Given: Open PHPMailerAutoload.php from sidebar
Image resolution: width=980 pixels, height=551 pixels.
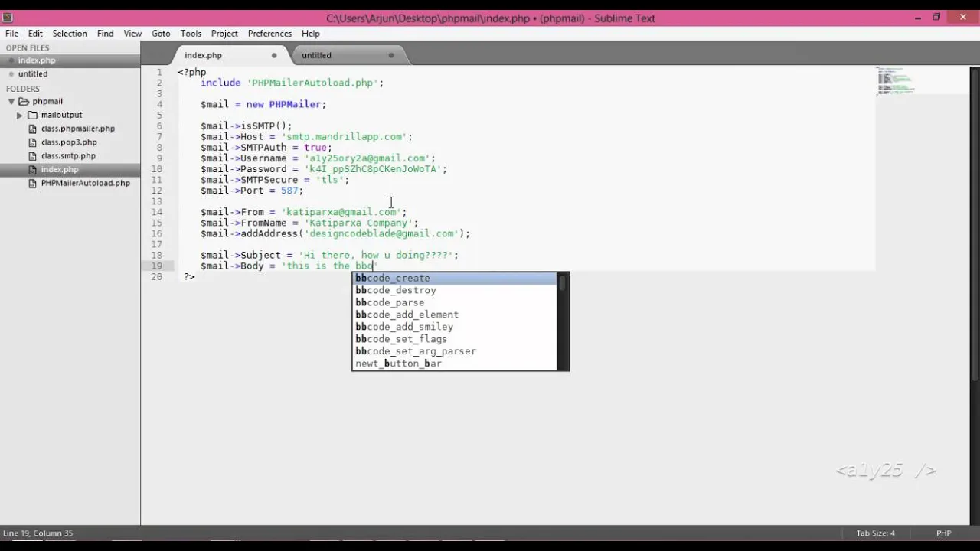Looking at the screenshot, I should click(x=86, y=184).
